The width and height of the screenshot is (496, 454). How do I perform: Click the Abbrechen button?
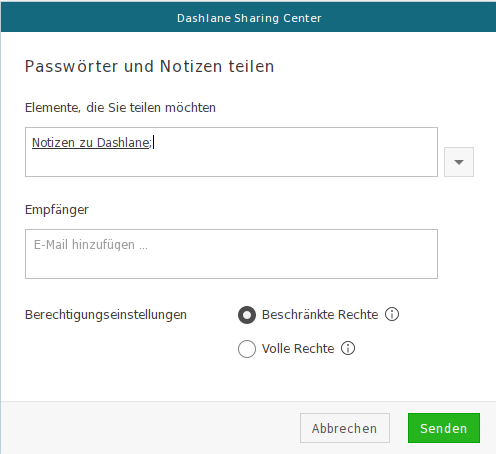345,428
